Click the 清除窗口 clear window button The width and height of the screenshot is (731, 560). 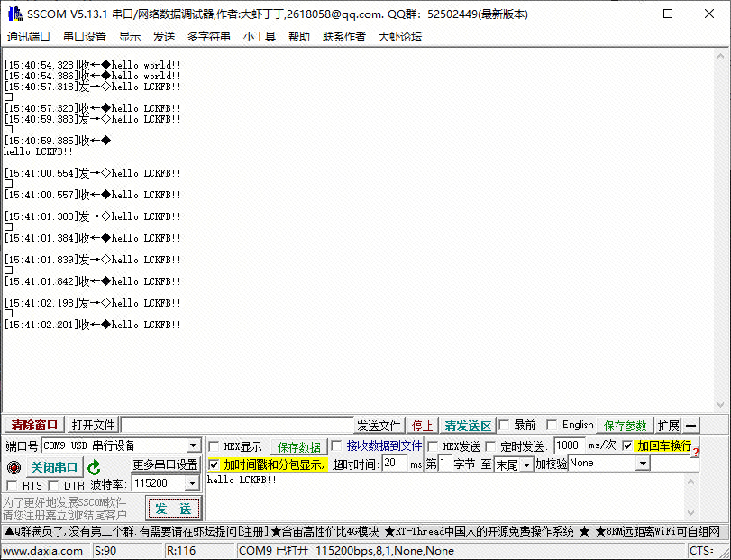pyautogui.click(x=33, y=425)
